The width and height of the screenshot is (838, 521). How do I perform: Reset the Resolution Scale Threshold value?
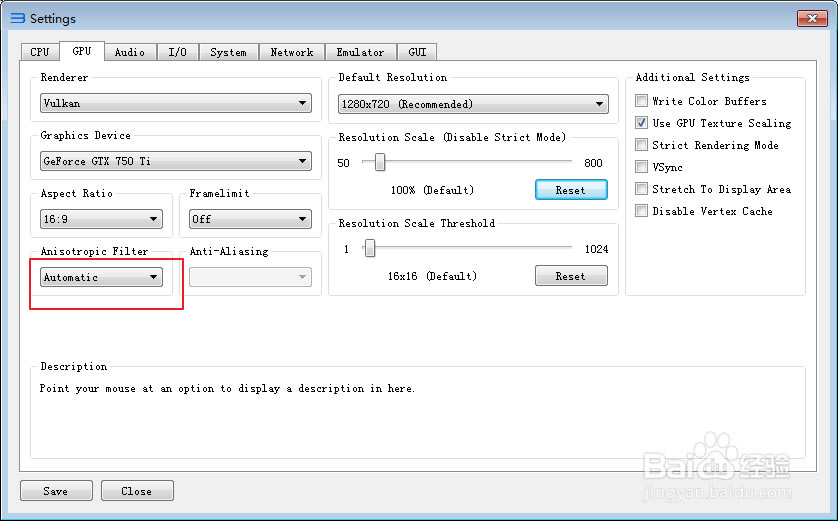(571, 276)
